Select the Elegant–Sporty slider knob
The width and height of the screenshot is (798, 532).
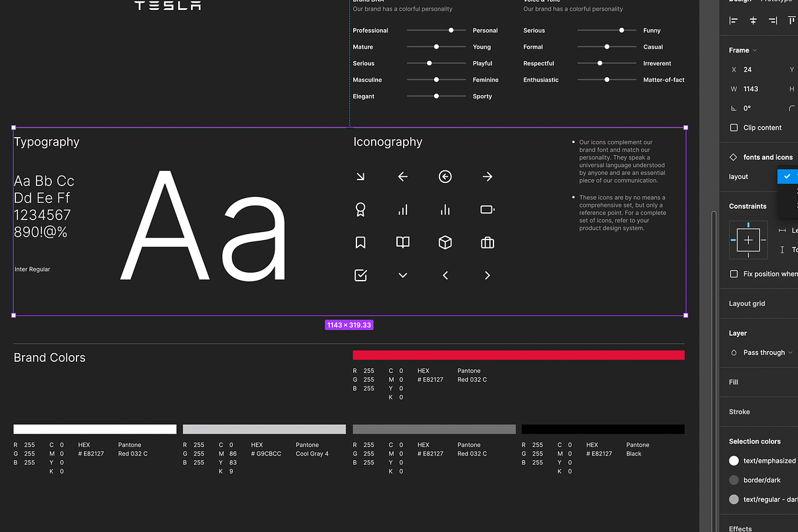click(436, 96)
